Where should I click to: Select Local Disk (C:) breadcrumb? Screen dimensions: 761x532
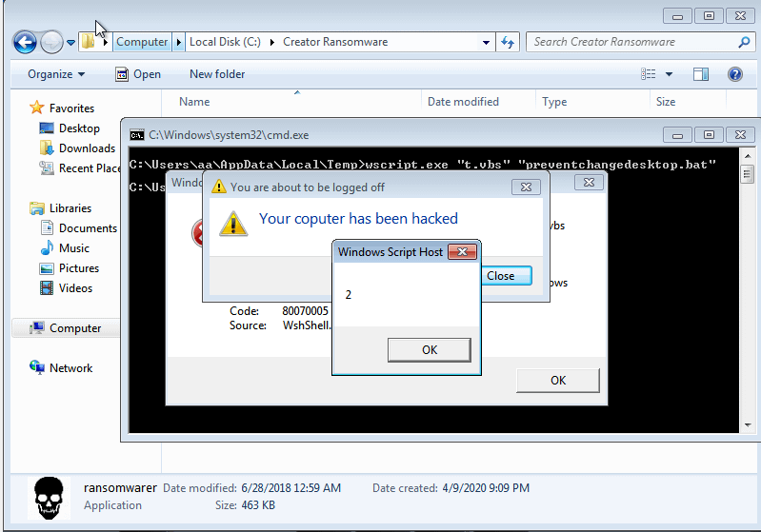click(x=225, y=42)
